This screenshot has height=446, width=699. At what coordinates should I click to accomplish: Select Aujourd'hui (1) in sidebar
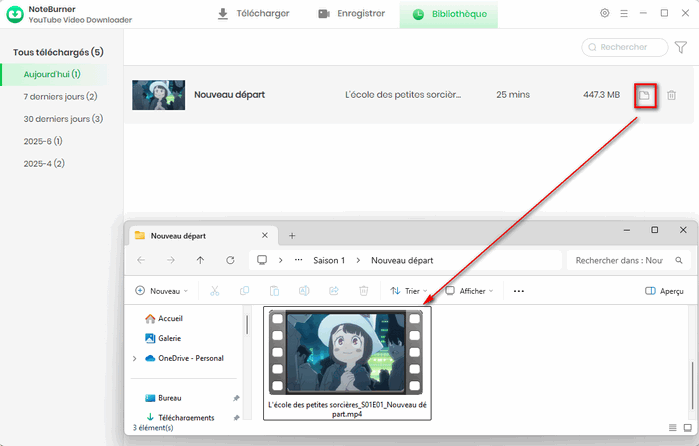tap(53, 74)
